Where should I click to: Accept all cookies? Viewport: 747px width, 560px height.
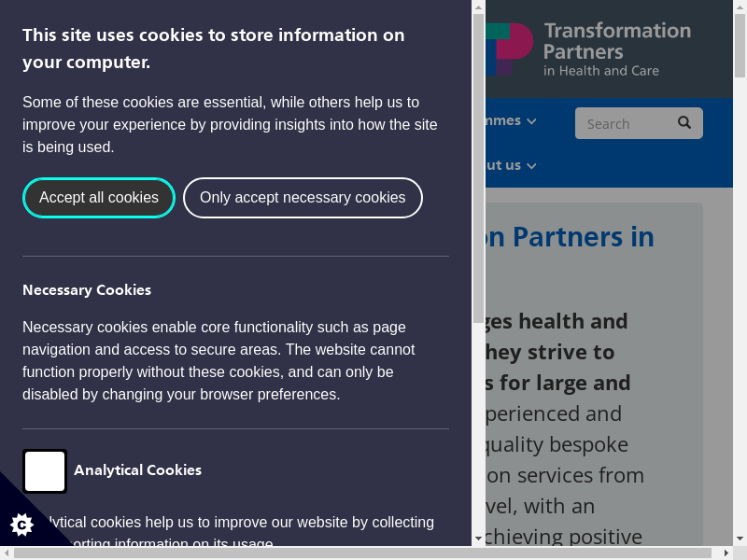coord(99,198)
